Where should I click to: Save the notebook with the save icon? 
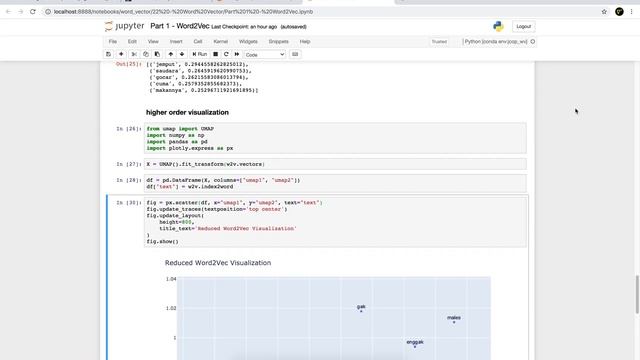[x=109, y=54]
